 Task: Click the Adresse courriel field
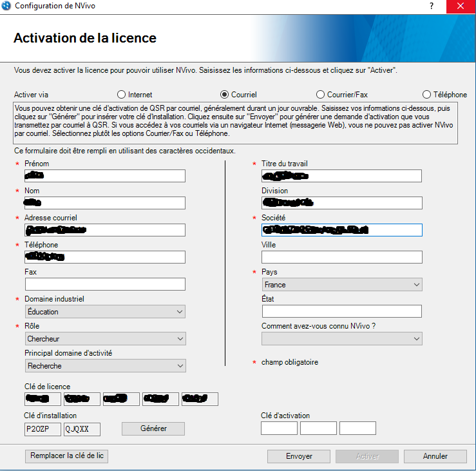pyautogui.click(x=105, y=230)
